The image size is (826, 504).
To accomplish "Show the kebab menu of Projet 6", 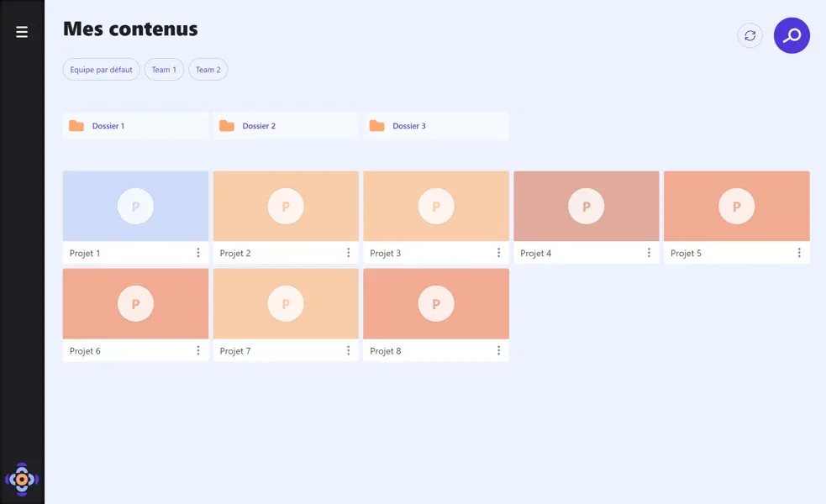I will point(198,351).
